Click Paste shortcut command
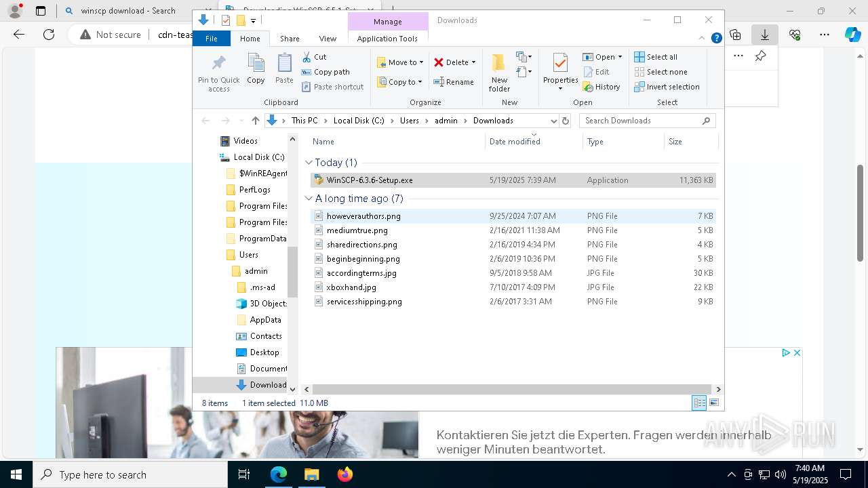 click(332, 87)
